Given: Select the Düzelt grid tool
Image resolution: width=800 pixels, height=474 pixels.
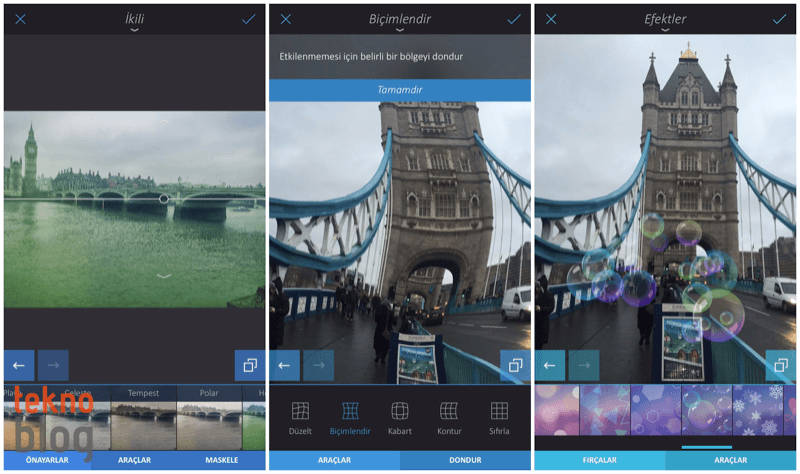Looking at the screenshot, I should coord(300,417).
